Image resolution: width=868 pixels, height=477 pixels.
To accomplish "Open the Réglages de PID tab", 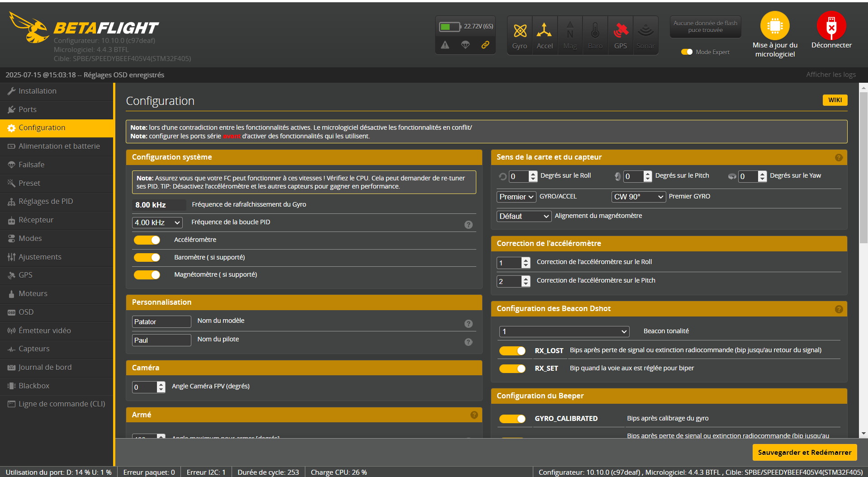I will coord(46,201).
